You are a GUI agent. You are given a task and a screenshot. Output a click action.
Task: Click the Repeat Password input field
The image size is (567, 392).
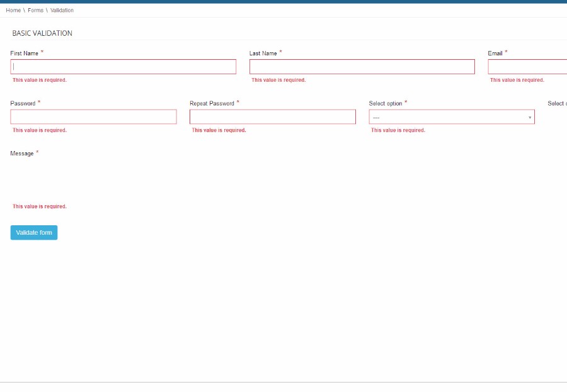[273, 116]
